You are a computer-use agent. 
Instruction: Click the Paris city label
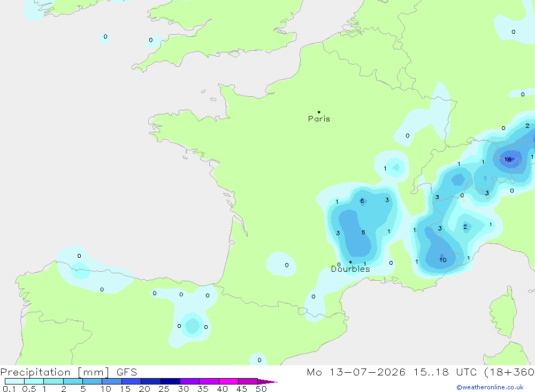point(319,119)
